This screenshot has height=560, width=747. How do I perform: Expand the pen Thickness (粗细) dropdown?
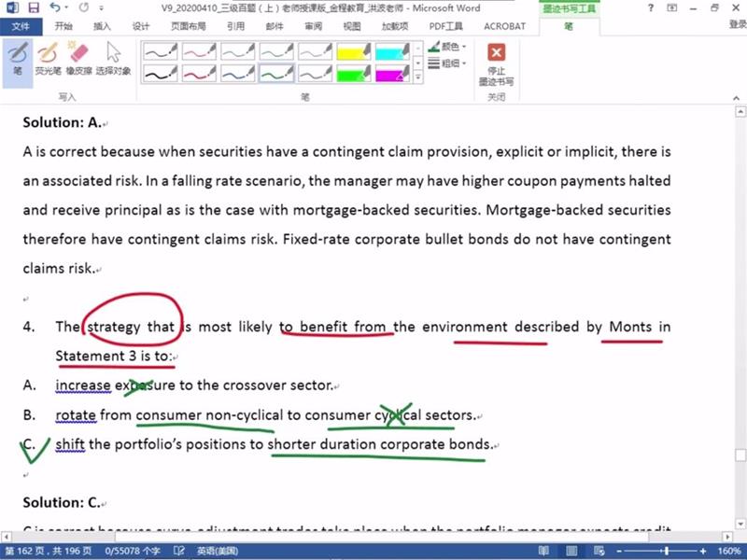tap(450, 63)
